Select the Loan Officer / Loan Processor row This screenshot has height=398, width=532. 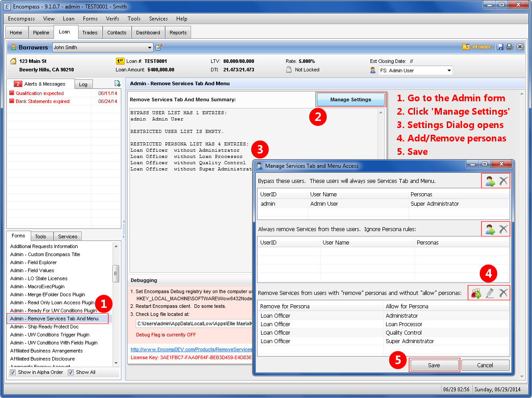[x=383, y=324]
